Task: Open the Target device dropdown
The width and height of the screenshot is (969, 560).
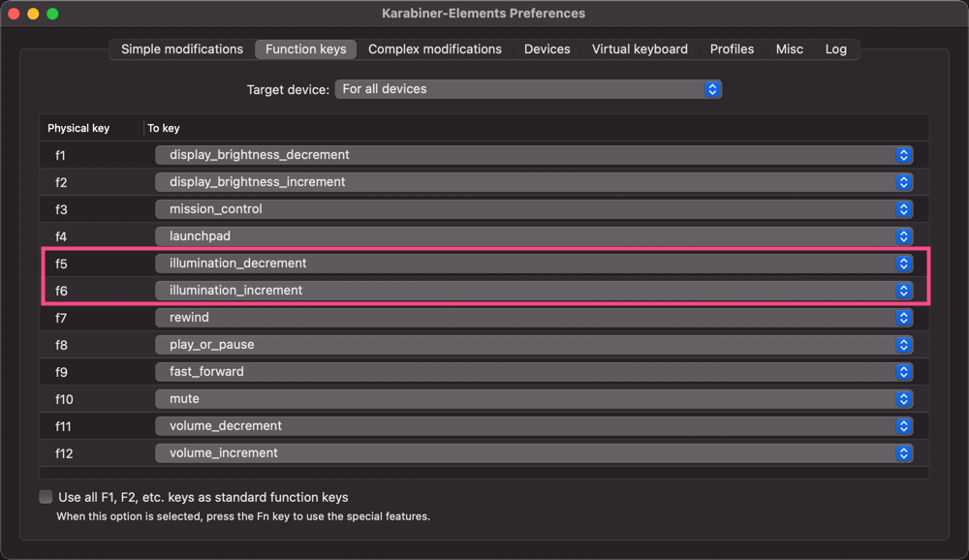Action: coord(528,89)
